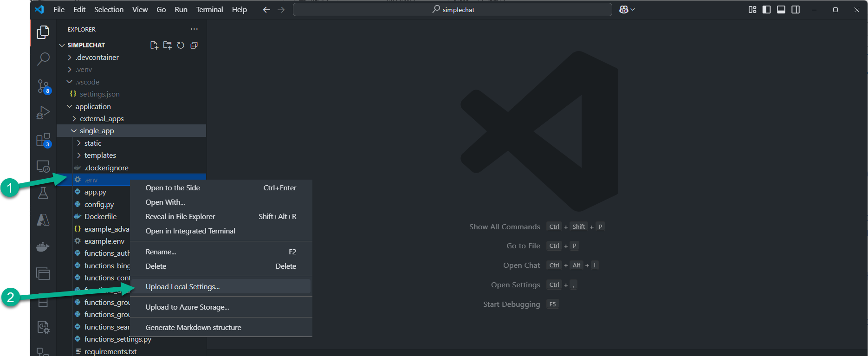
Task: Click the New File icon in Explorer
Action: pos(154,45)
